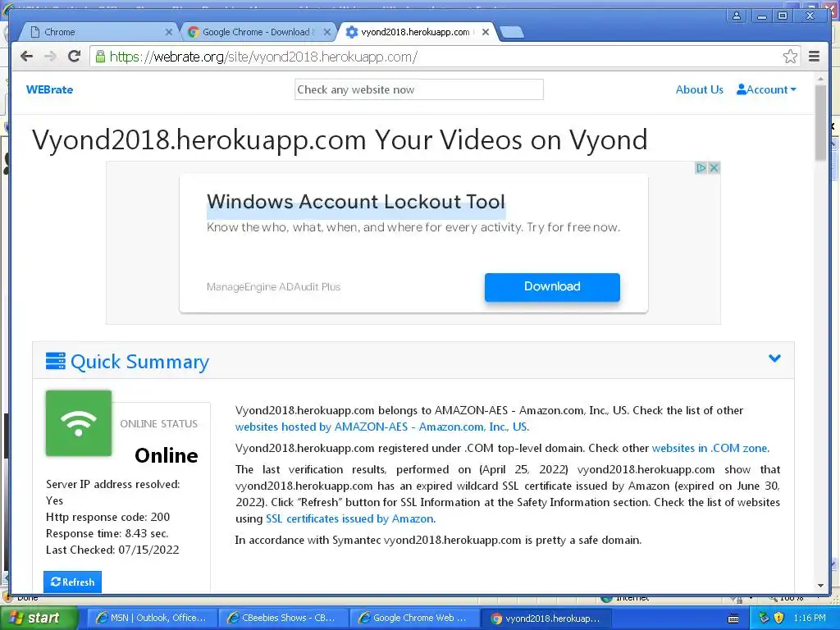
Task: Close the Google Chrome - Download tab
Action: coord(326,32)
